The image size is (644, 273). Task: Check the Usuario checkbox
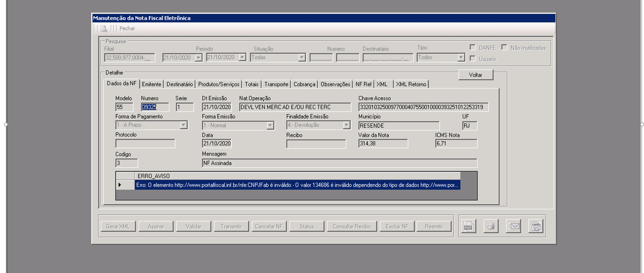[473, 59]
